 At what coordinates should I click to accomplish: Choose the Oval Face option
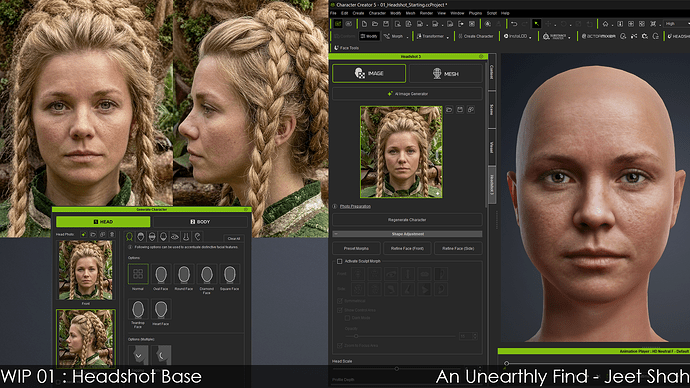click(x=161, y=274)
